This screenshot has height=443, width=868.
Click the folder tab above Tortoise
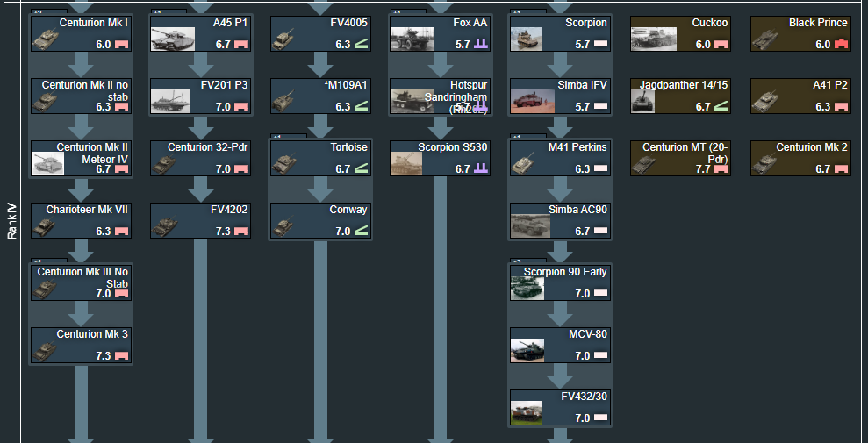[290, 137]
